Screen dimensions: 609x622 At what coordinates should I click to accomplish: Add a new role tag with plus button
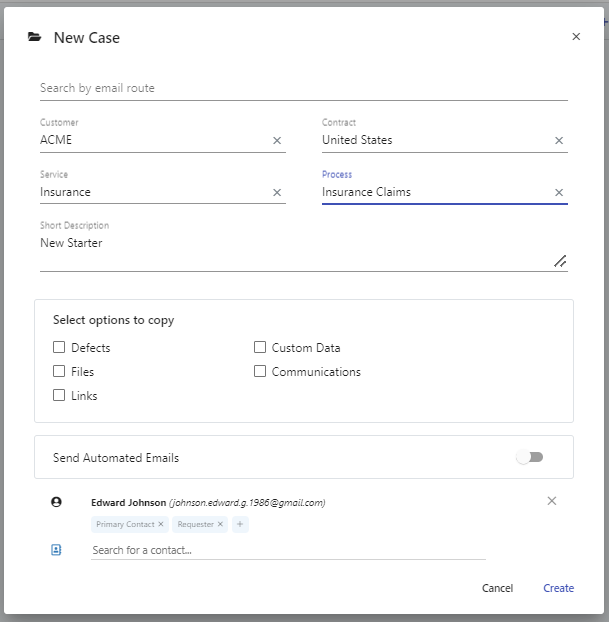pos(239,524)
